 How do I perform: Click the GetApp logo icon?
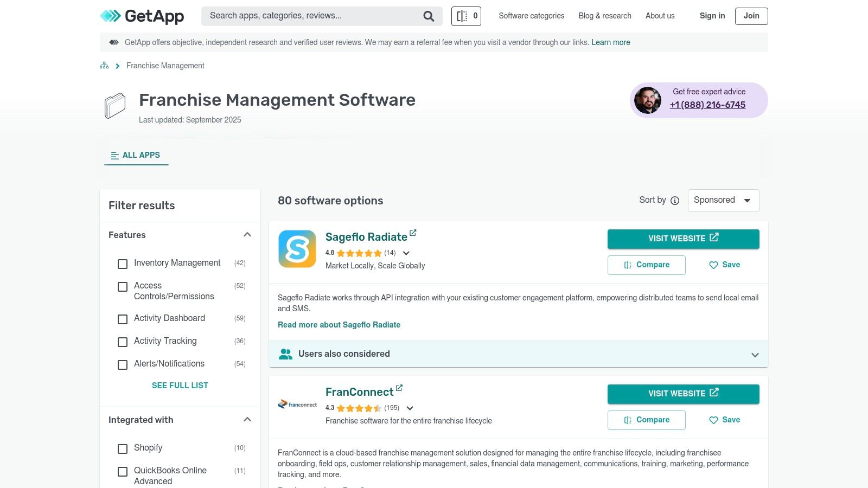click(111, 16)
